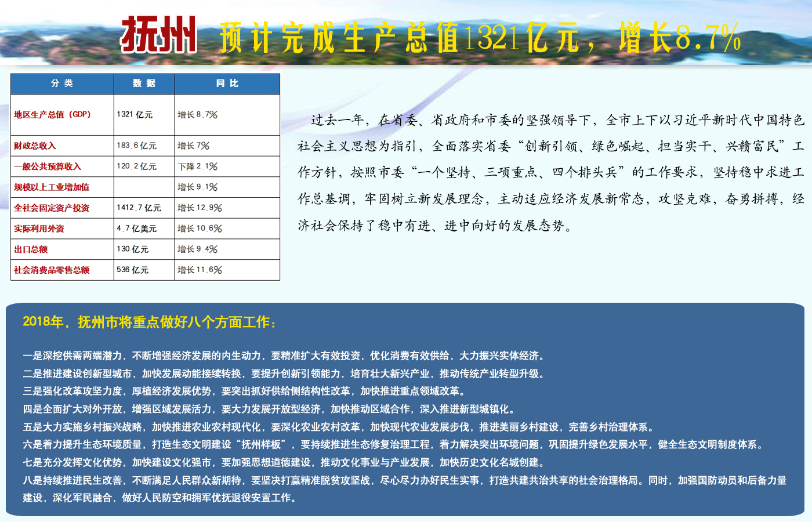Select the "同比" table header
The height and width of the screenshot is (522, 812).
tap(227, 84)
